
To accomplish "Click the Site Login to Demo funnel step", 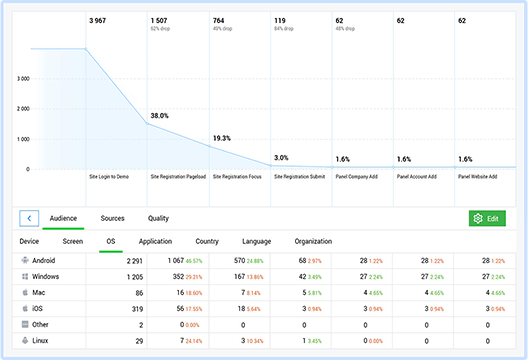I will 109,177.
